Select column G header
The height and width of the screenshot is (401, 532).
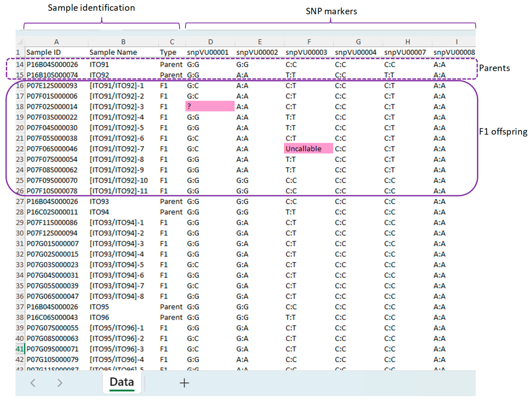[358, 42]
